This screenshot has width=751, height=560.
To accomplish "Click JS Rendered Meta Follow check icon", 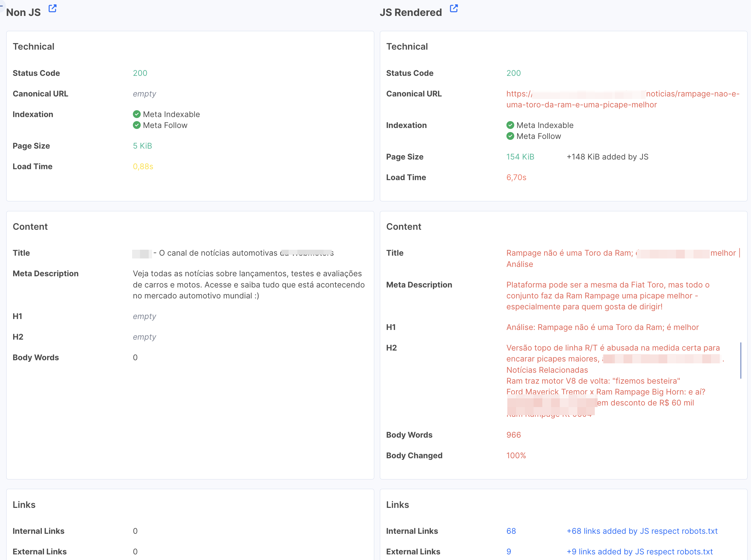I will (510, 136).
